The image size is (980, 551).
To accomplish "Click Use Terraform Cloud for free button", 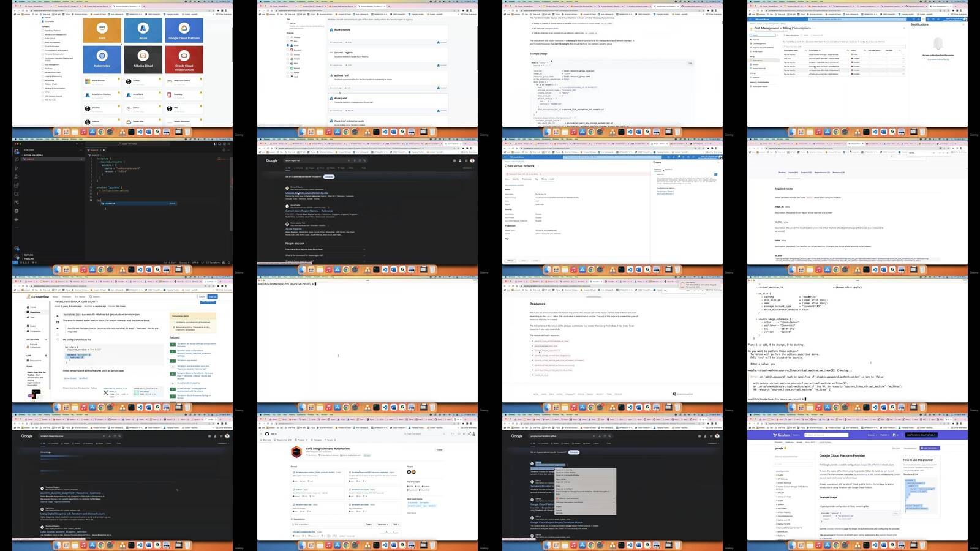I will tap(922, 435).
